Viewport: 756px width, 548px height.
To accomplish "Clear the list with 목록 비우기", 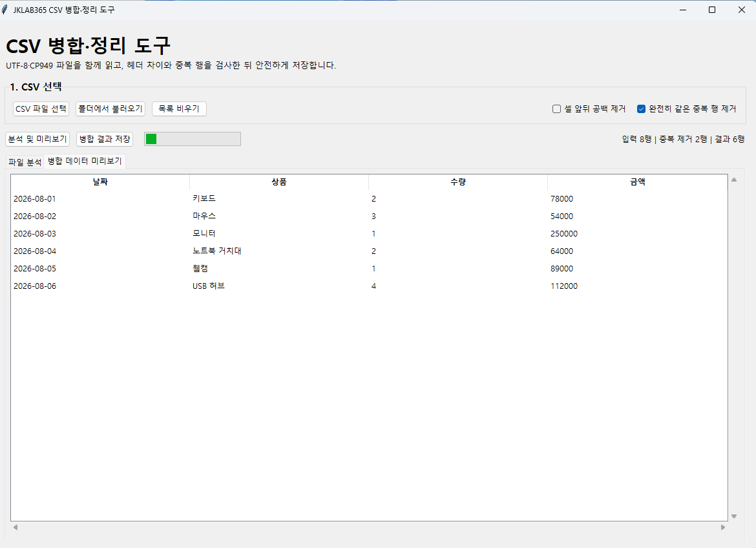I will pos(179,109).
